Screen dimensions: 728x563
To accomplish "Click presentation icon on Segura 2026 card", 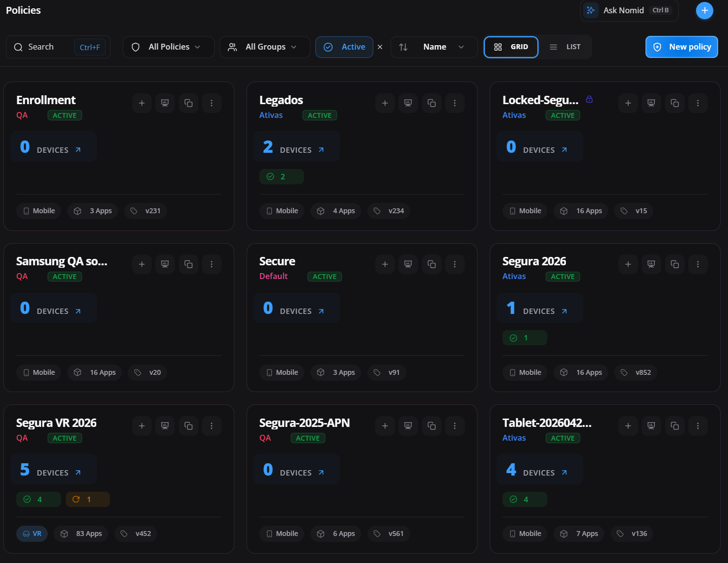I will pos(651,264).
